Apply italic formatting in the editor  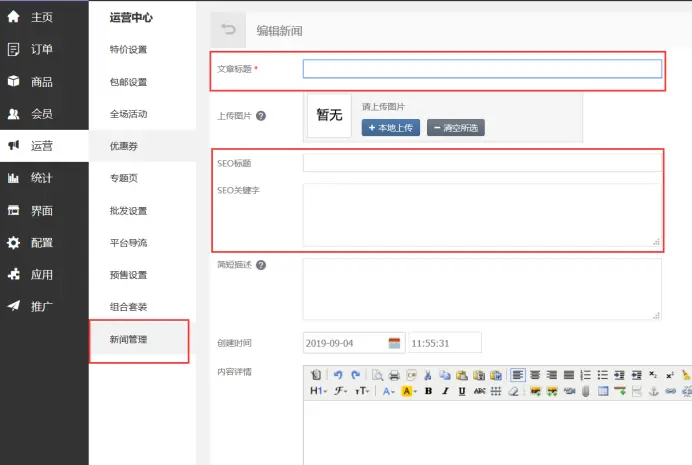coord(445,391)
